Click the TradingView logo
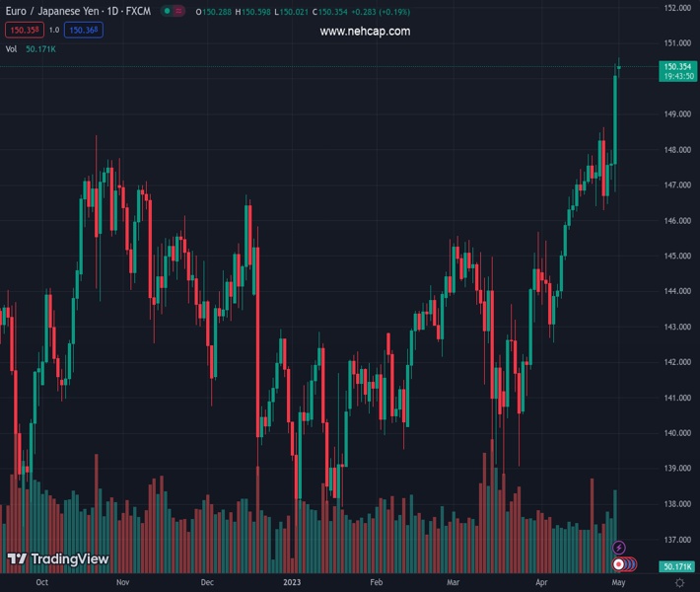The image size is (700, 592). [57, 559]
